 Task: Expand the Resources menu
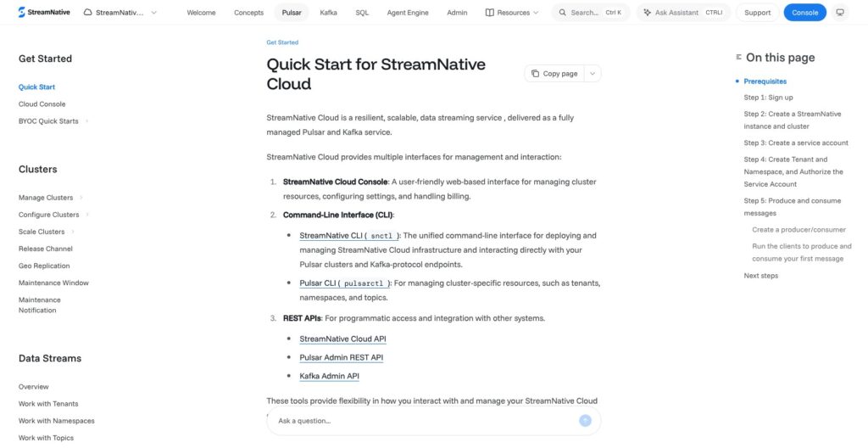512,12
